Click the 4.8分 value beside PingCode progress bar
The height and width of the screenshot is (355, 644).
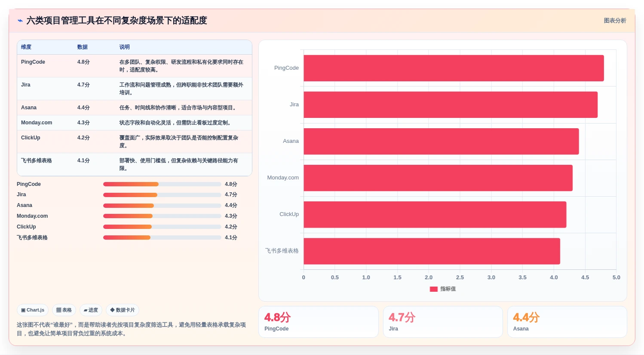[x=231, y=184]
